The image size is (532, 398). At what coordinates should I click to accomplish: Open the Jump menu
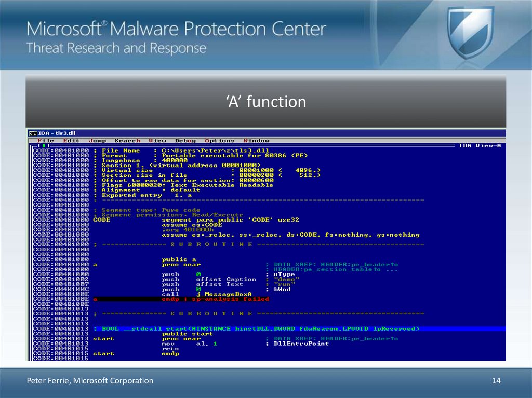click(x=97, y=140)
